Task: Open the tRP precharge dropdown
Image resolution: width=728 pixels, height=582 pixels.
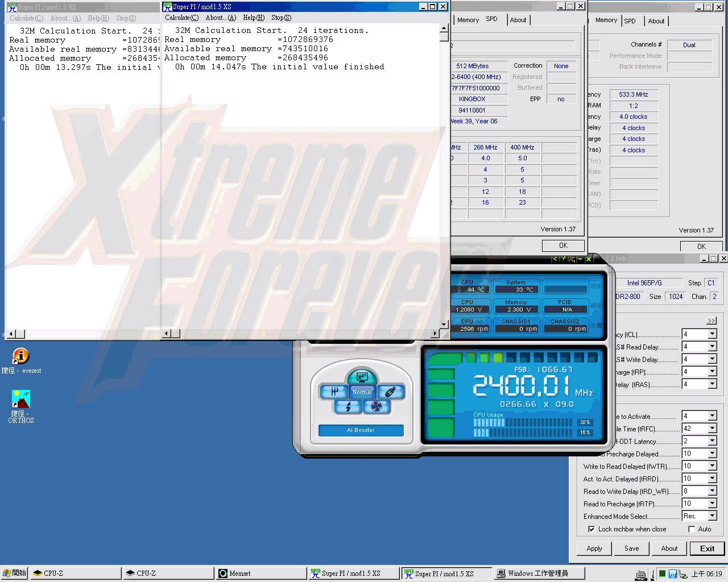Action: [x=712, y=372]
